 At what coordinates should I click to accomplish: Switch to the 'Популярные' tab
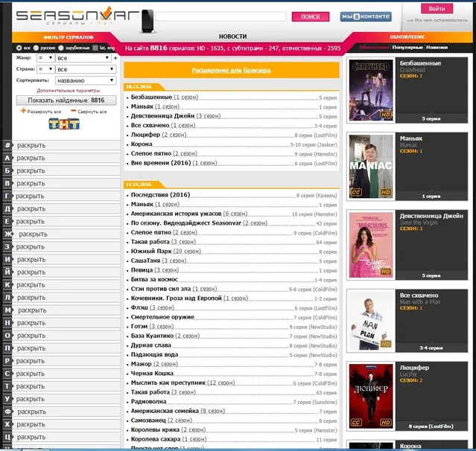[408, 47]
